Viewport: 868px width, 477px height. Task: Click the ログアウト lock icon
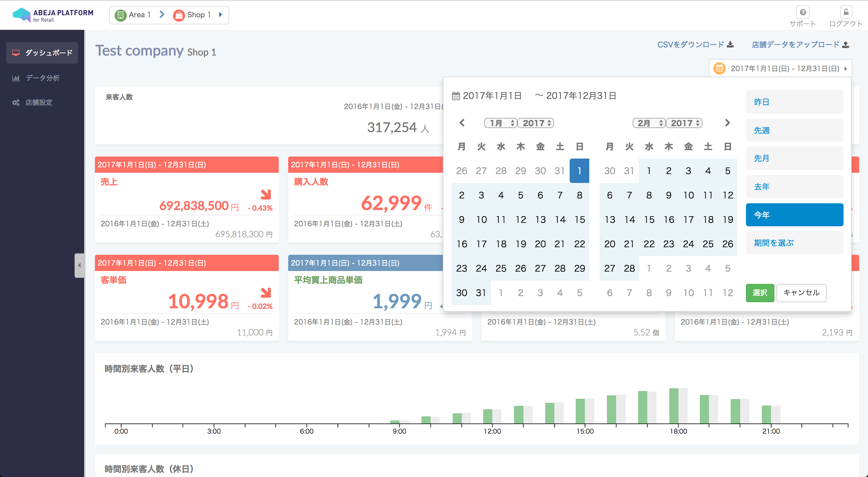pos(846,13)
